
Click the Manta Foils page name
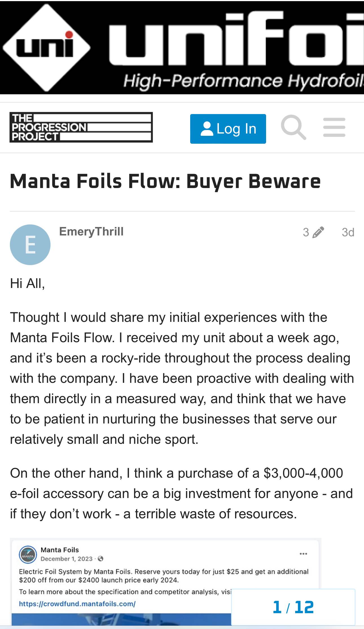pyautogui.click(x=60, y=550)
